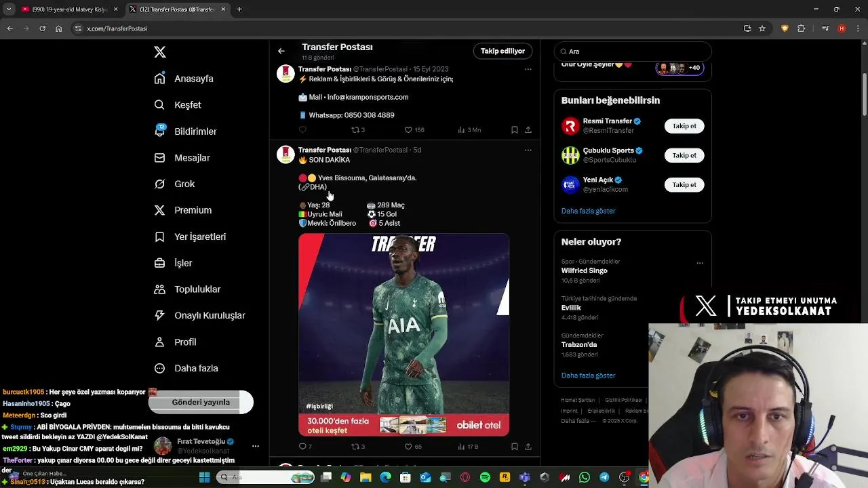Open Topluluklar communities
Screen dimensions: 868x488
(x=187, y=289)
